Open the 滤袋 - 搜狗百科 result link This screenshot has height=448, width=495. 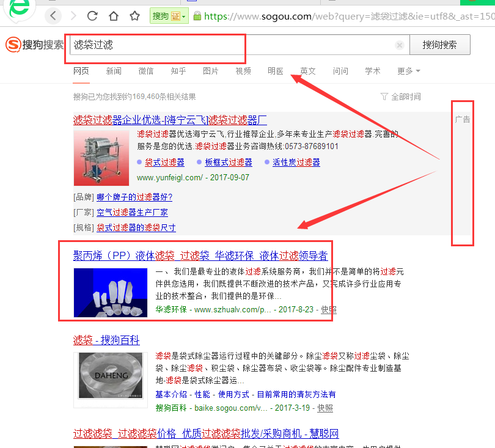click(x=106, y=340)
